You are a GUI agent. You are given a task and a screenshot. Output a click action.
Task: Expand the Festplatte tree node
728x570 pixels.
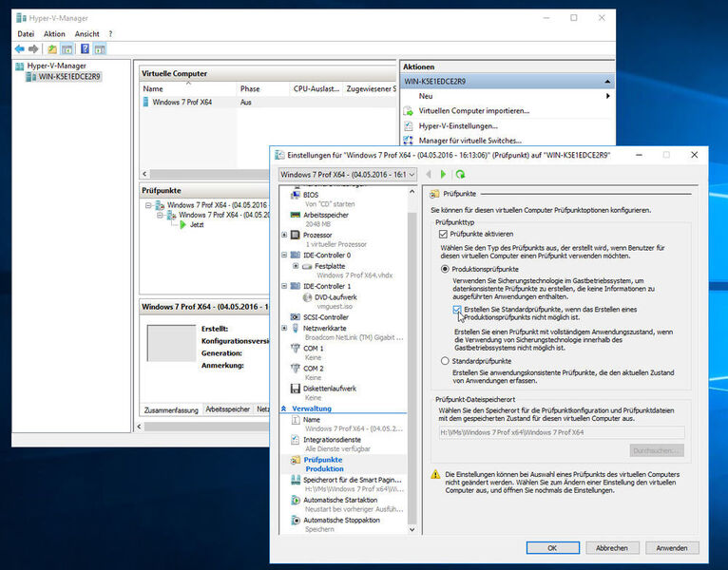click(x=296, y=266)
